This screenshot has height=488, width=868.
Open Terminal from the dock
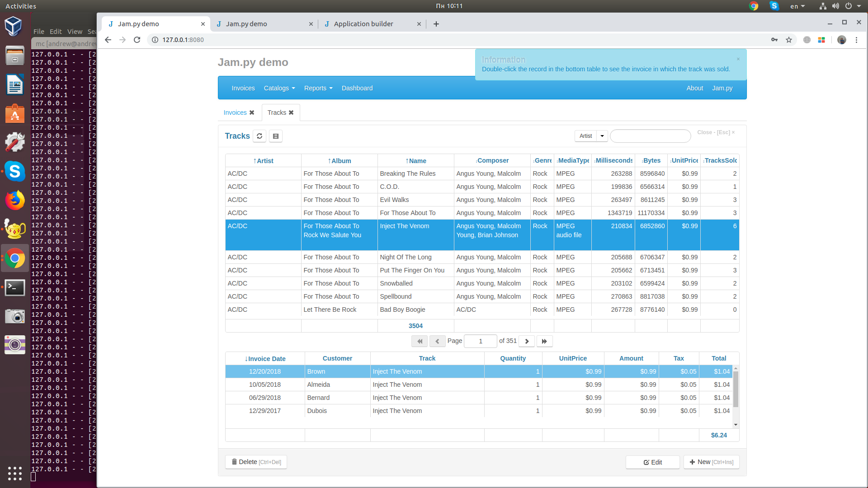(x=15, y=287)
